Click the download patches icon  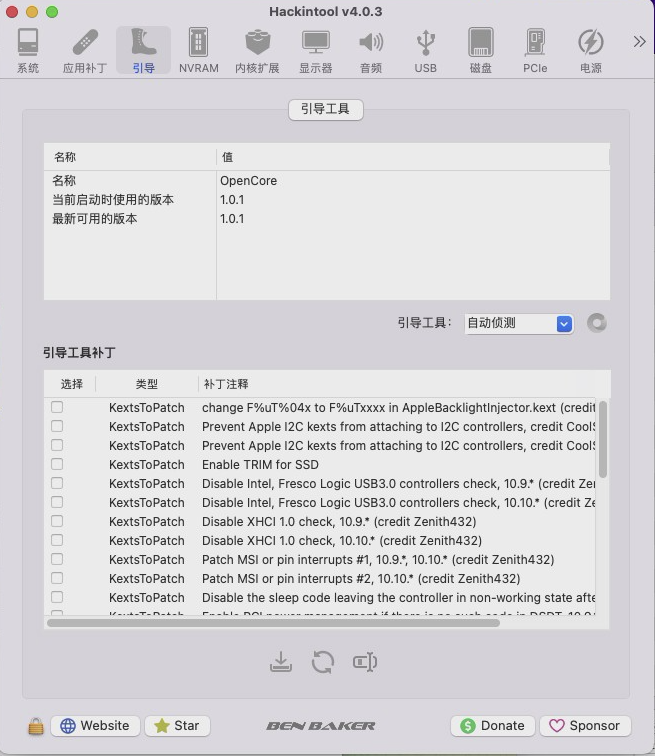point(281,662)
